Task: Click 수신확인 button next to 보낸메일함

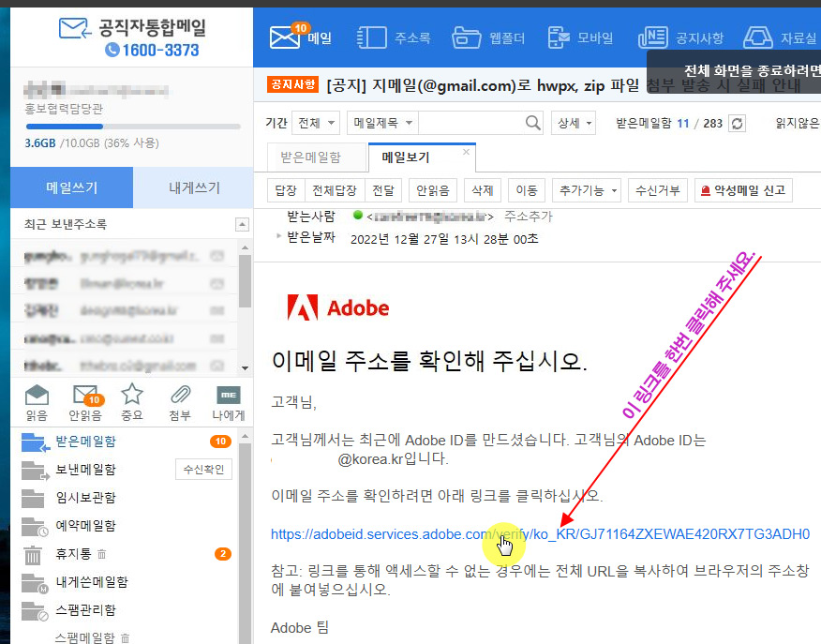Action: coord(203,469)
